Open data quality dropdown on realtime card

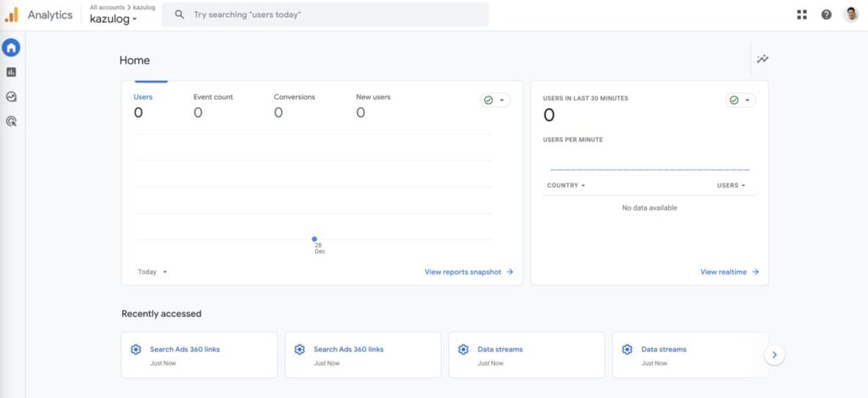(740, 100)
